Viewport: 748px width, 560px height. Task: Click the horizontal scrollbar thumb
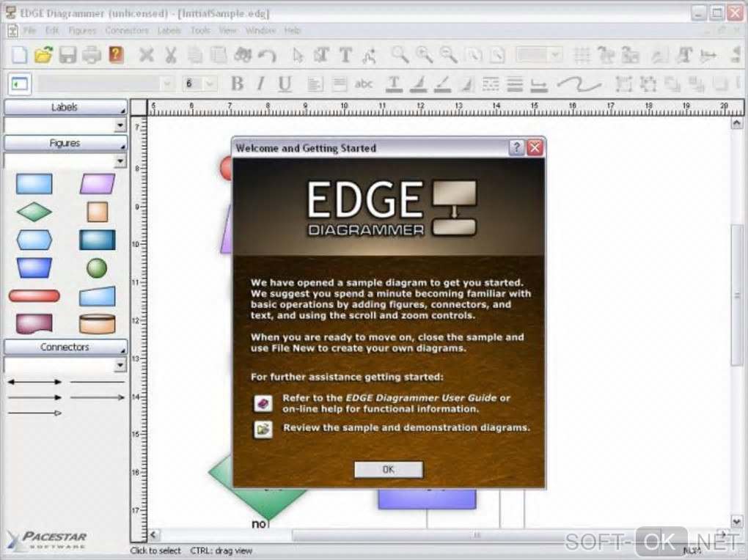(x=477, y=535)
